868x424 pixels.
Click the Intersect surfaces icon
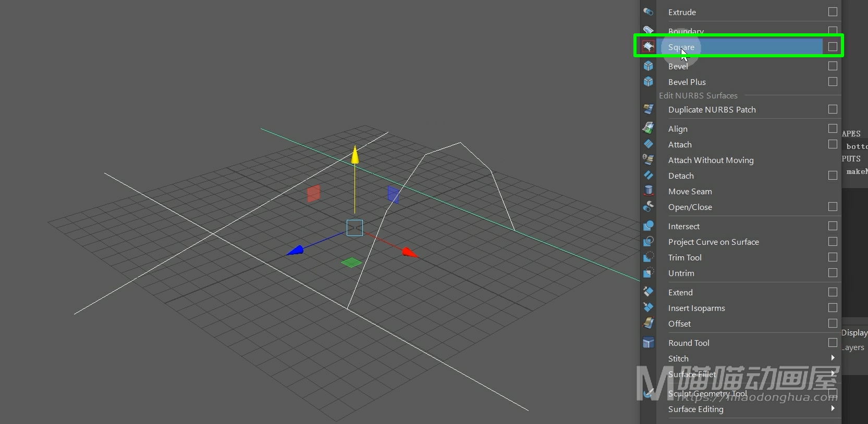click(649, 226)
